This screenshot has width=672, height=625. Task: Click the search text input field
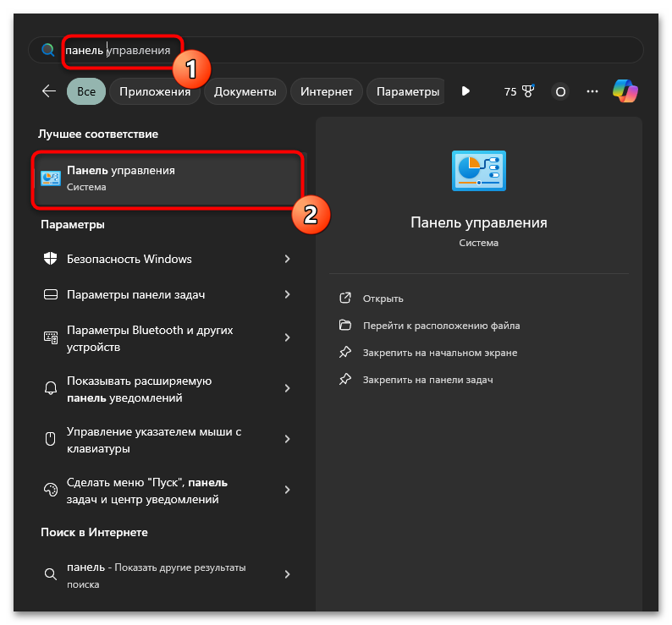339,51
